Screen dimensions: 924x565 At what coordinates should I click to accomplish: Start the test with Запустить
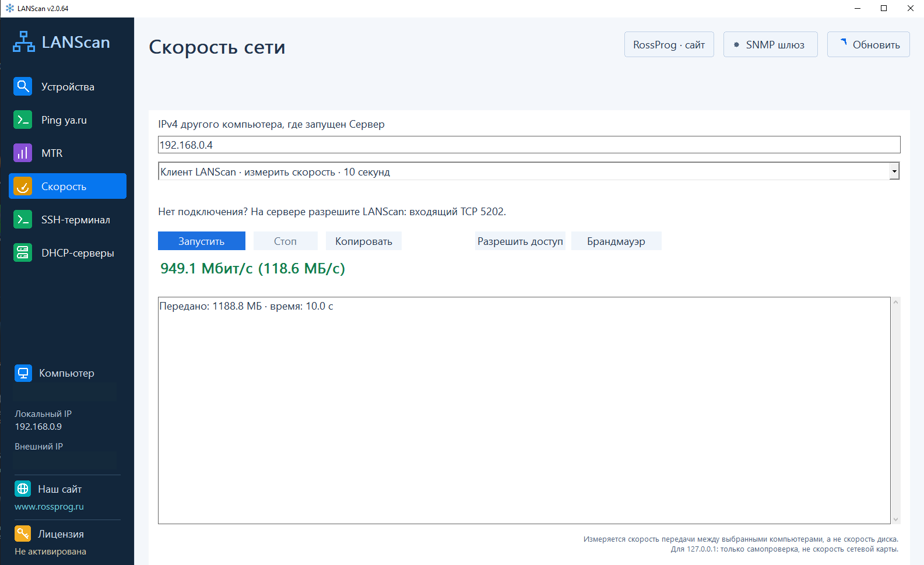[x=201, y=241]
